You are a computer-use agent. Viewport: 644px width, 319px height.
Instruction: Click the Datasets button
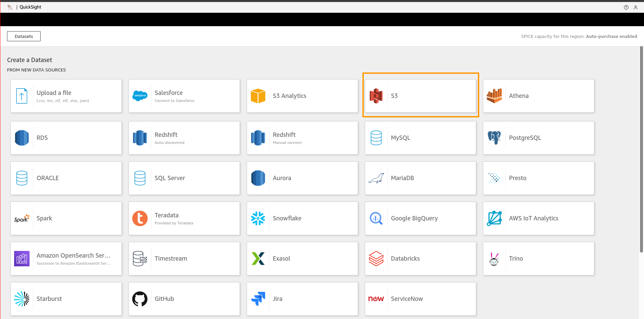pos(24,36)
